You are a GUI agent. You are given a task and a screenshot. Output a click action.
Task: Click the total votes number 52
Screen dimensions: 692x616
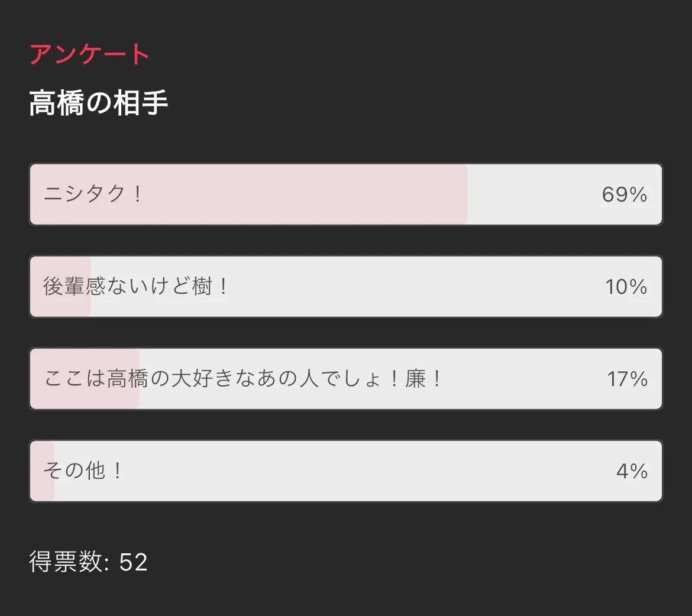click(133, 562)
